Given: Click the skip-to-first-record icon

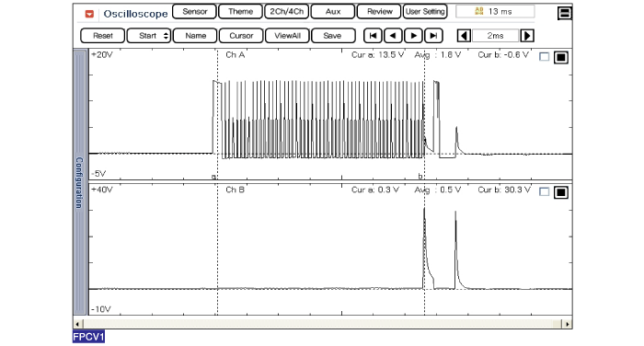Looking at the screenshot, I should click(x=373, y=36).
